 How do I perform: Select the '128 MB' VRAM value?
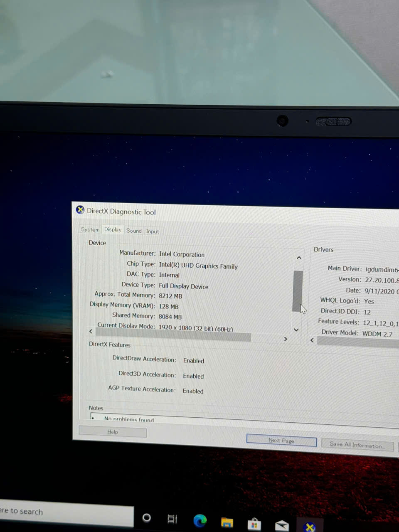point(169,306)
